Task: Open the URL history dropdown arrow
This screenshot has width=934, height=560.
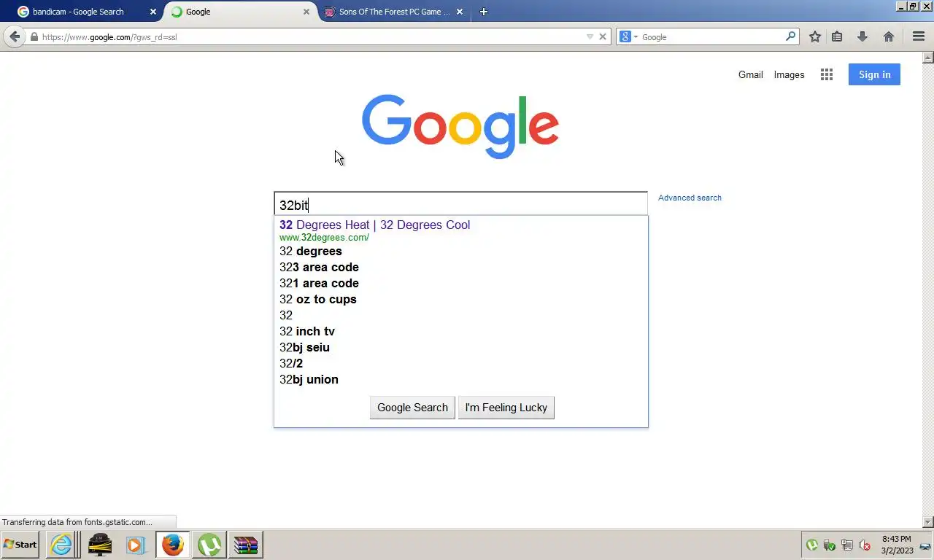Action: pyautogui.click(x=590, y=36)
